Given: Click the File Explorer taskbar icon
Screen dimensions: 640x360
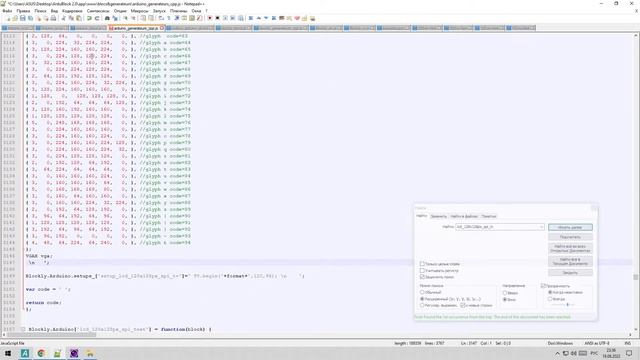Looking at the screenshot, I should (x=89, y=353).
